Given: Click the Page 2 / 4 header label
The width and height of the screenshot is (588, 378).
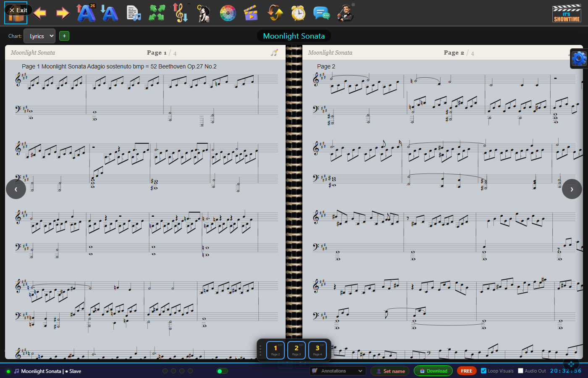Looking at the screenshot, I should click(x=459, y=53).
